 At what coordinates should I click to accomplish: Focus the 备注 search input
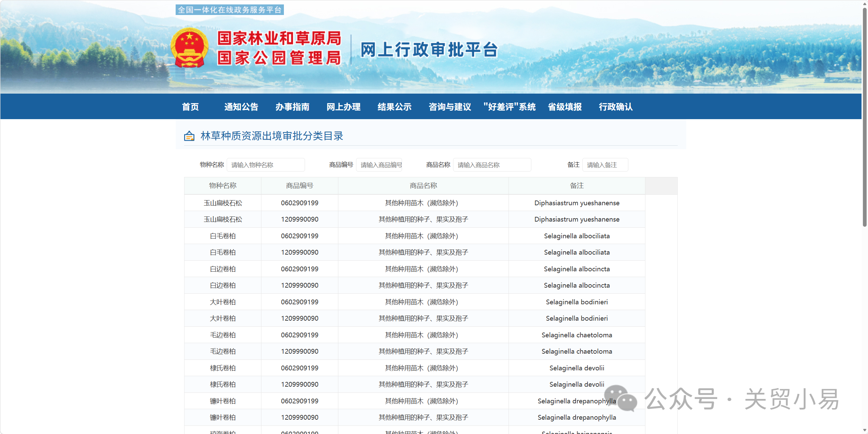click(605, 165)
